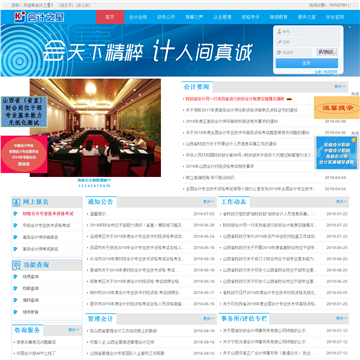Select the 会计要闻 tab header

click(x=197, y=87)
